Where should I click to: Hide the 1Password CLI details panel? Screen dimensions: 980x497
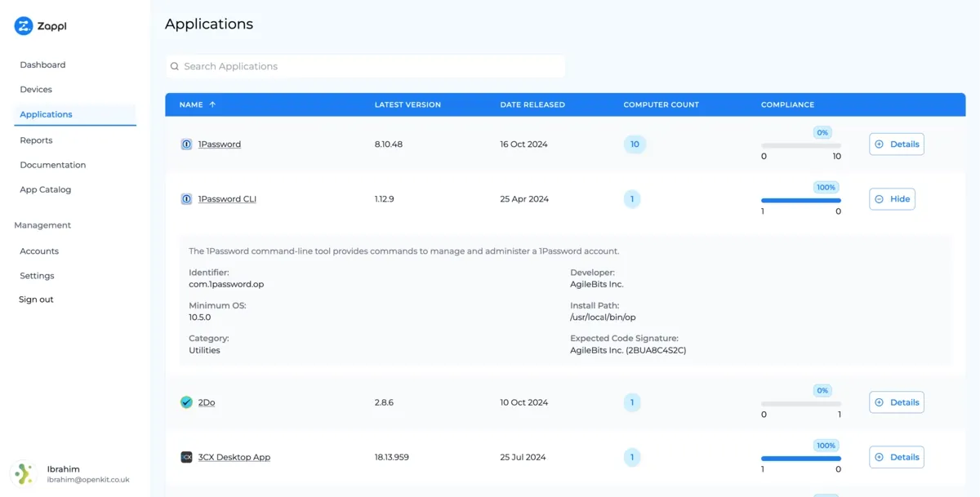tap(892, 198)
